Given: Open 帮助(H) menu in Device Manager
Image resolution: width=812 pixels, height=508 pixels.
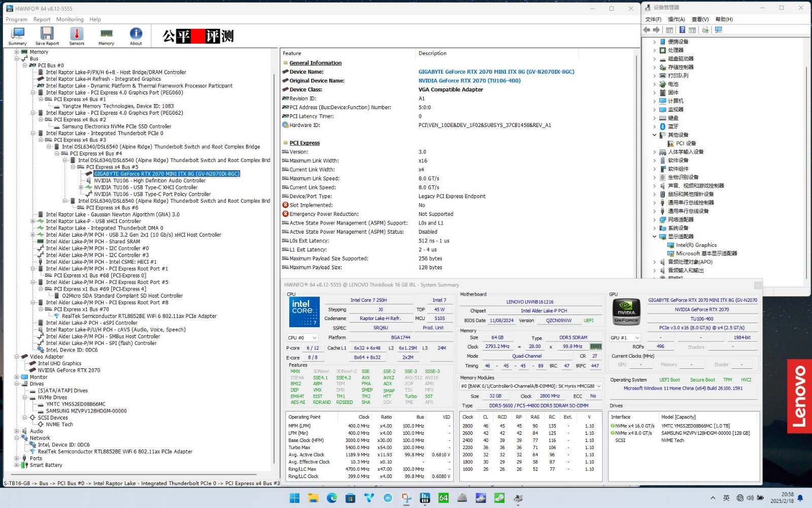Looking at the screenshot, I should (724, 19).
